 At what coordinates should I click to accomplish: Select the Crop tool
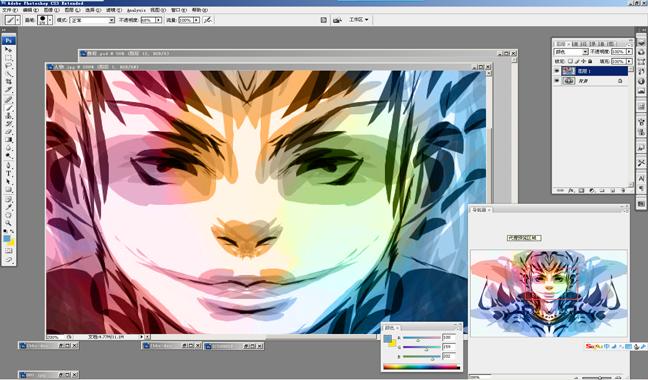pos(8,82)
